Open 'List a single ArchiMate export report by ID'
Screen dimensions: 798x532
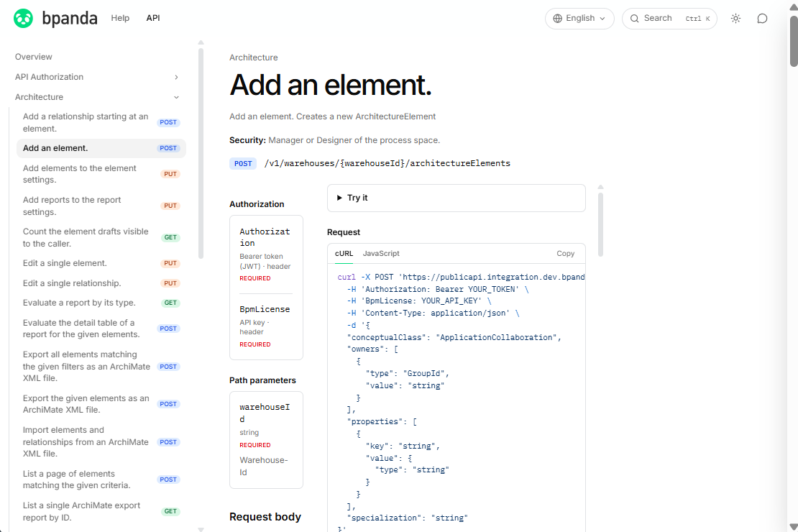tap(101, 511)
